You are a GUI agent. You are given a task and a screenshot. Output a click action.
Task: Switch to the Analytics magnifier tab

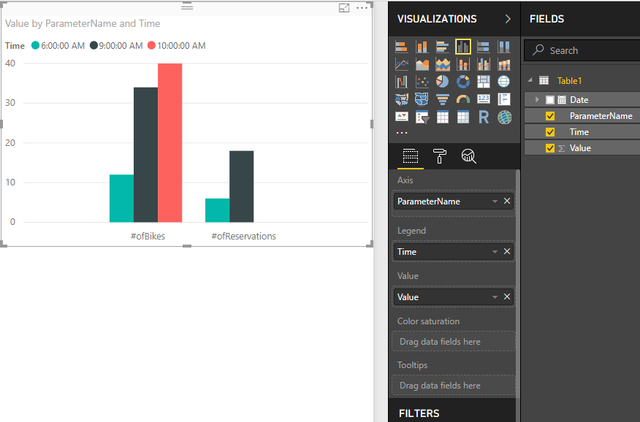tap(469, 156)
